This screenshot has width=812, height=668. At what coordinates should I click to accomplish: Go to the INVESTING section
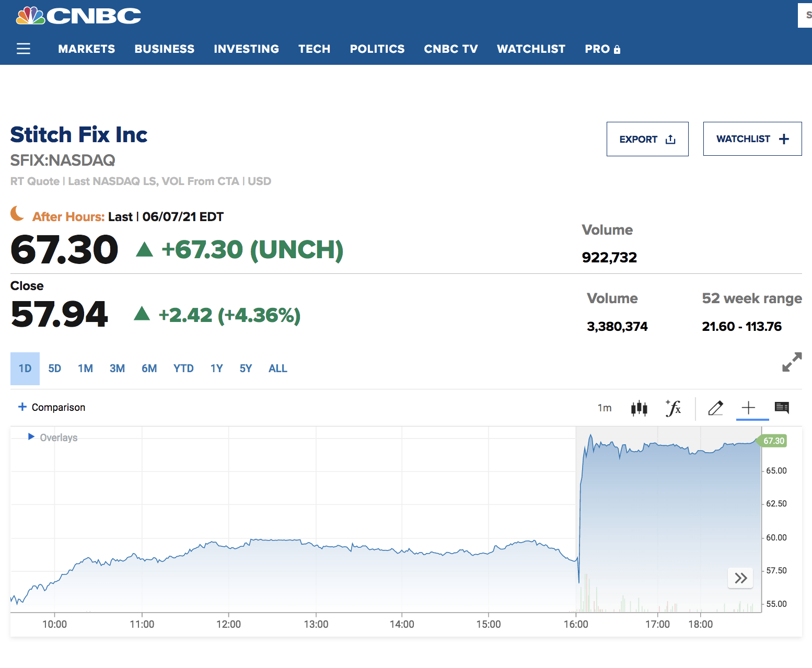click(x=246, y=49)
